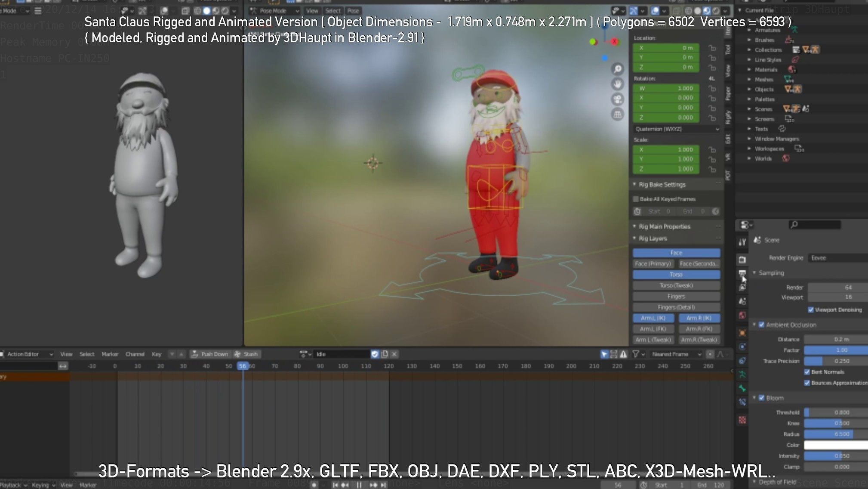Open the Output properties tab icon
Screen dimensions: 868x489
point(742,273)
